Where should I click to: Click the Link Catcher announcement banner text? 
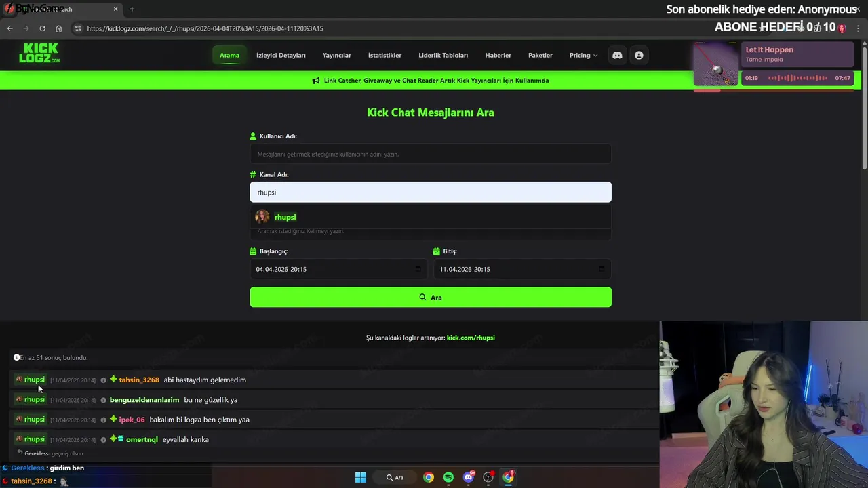click(436, 81)
